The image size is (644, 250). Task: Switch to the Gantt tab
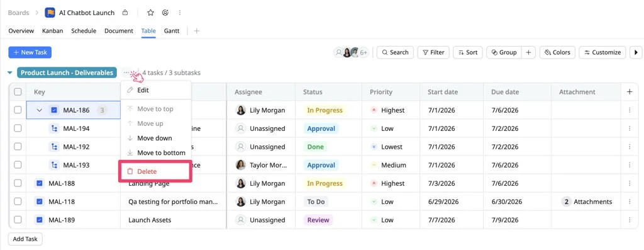[x=172, y=31]
